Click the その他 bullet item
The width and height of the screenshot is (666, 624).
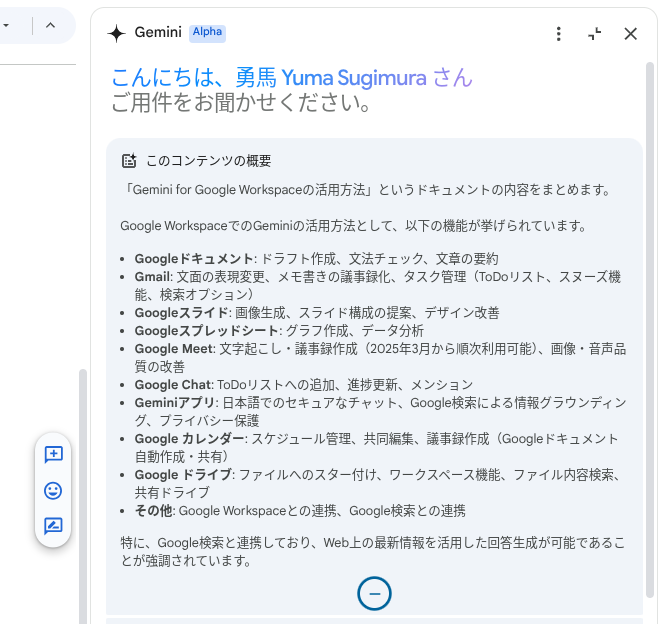(300, 511)
